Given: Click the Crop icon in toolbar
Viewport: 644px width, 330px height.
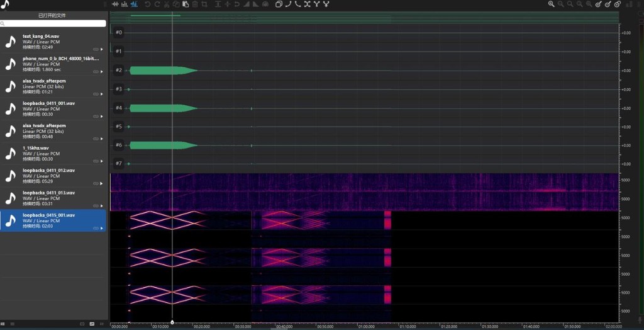Looking at the screenshot, I should pyautogui.click(x=204, y=4).
